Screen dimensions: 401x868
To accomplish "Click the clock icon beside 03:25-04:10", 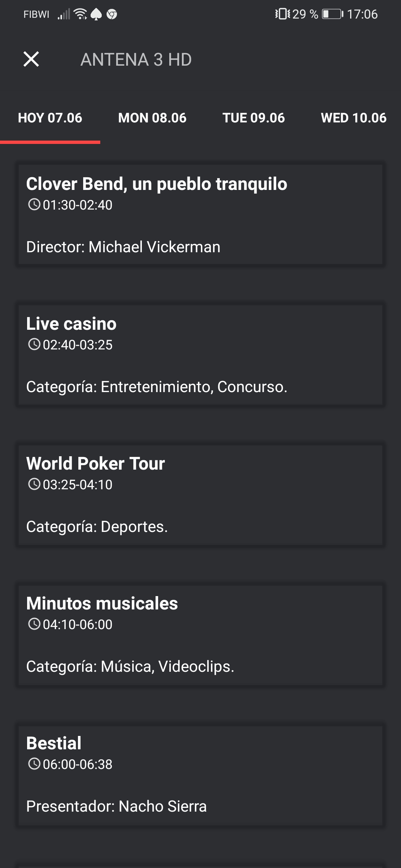I will pos(34,484).
